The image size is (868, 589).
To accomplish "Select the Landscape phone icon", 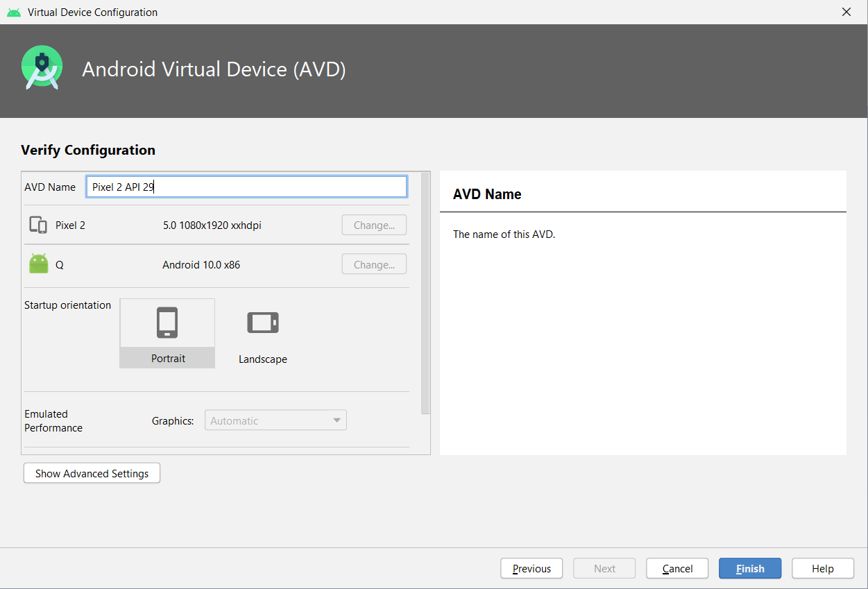I will (262, 323).
